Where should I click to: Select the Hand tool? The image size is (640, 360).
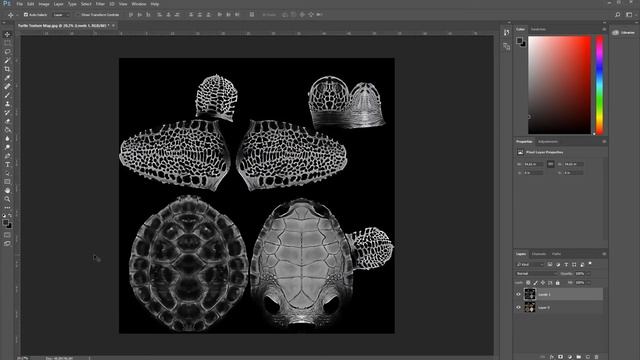7,190
